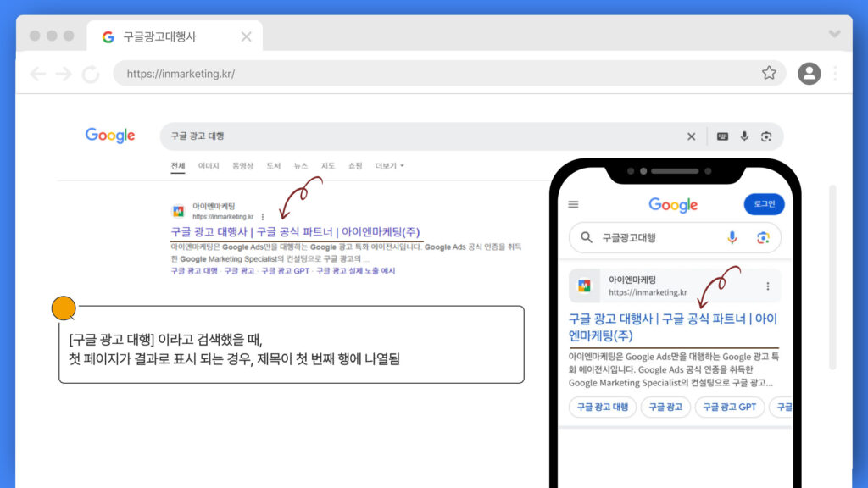Image resolution: width=868 pixels, height=488 pixels.
Task: Switch to the 동영상 results tab
Action: coord(242,166)
